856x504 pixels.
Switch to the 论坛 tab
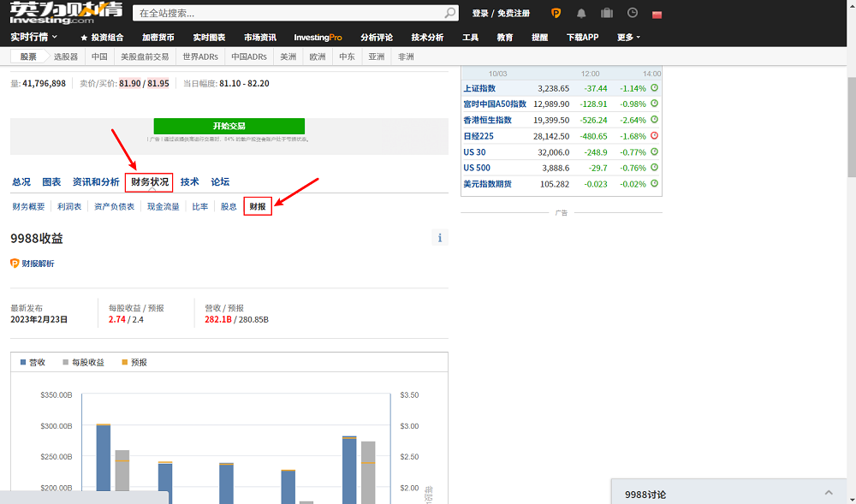pos(220,181)
